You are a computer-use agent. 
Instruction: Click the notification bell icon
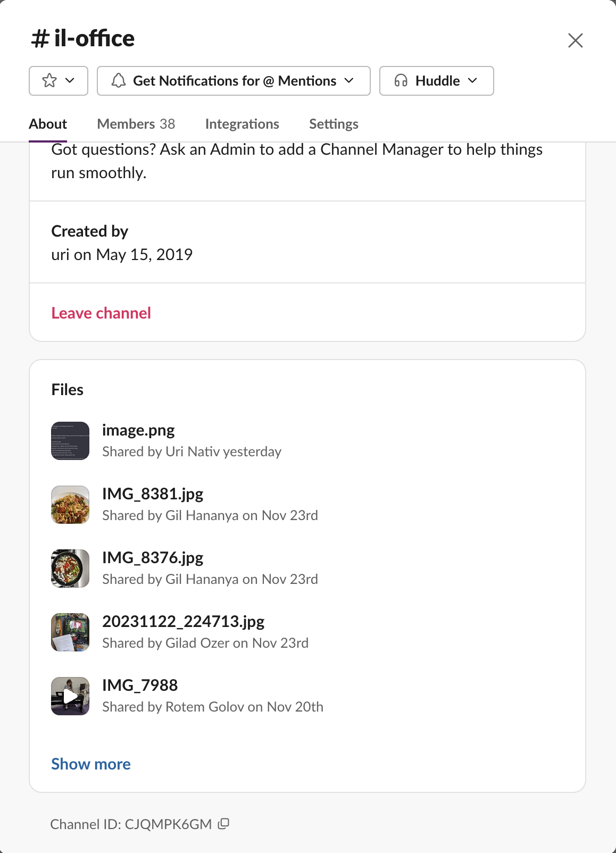pyautogui.click(x=119, y=81)
